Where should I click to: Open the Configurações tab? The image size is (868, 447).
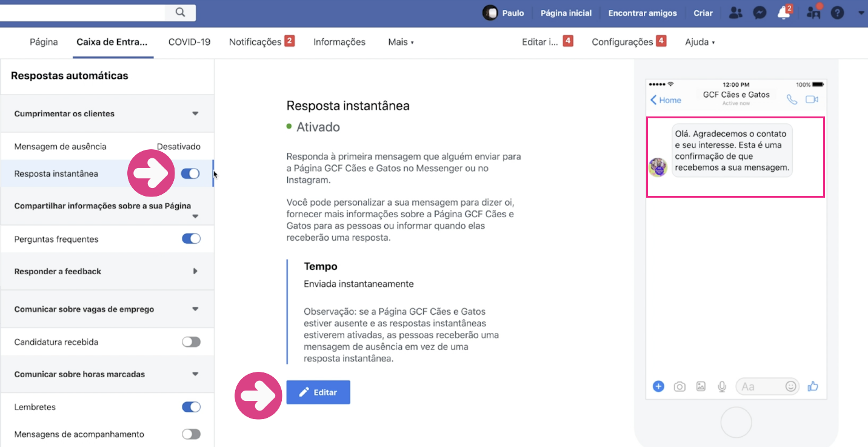tap(629, 42)
